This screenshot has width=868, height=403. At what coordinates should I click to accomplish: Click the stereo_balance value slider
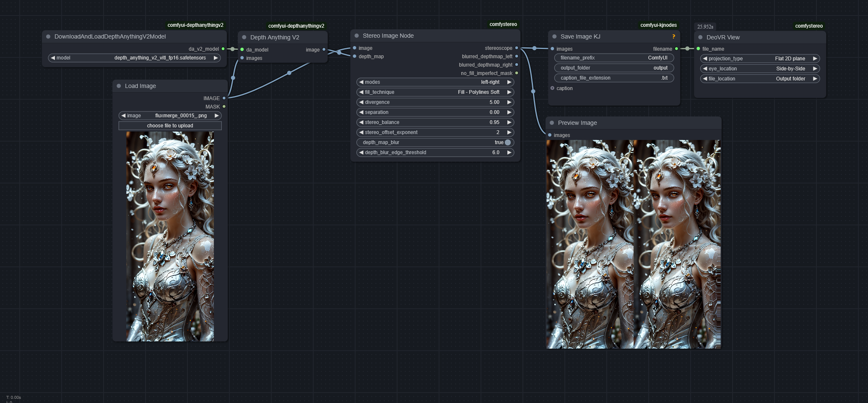[x=435, y=122]
